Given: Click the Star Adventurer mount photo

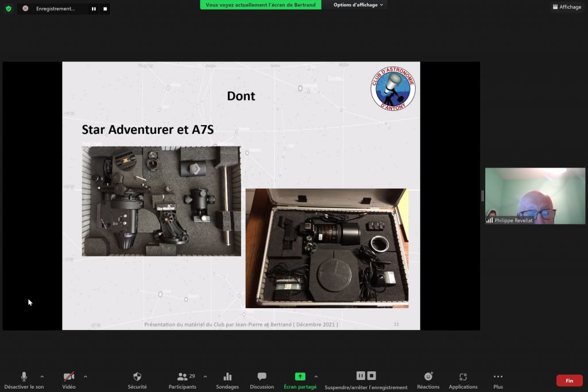Looking at the screenshot, I should point(161,201).
